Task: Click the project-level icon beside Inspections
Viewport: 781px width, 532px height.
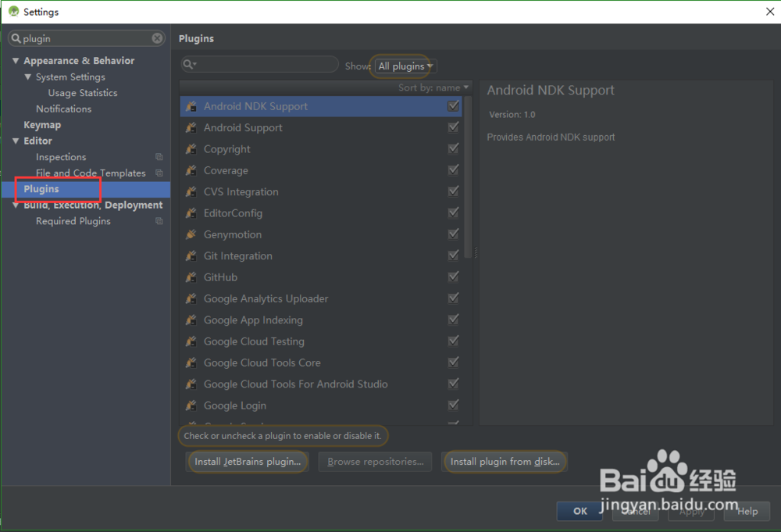Action: [159, 157]
